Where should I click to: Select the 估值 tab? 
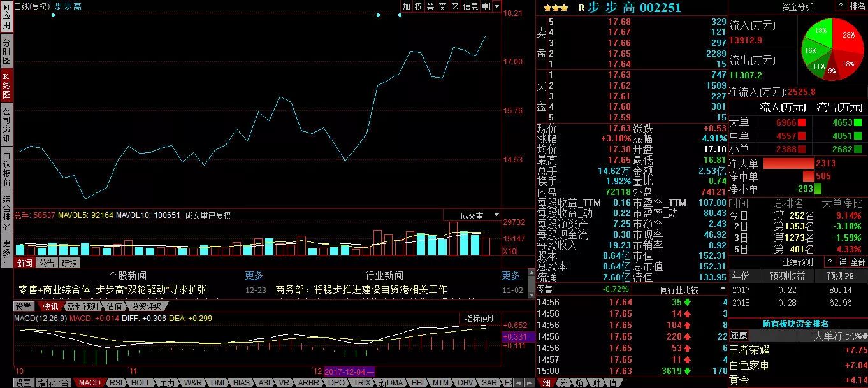point(114,306)
